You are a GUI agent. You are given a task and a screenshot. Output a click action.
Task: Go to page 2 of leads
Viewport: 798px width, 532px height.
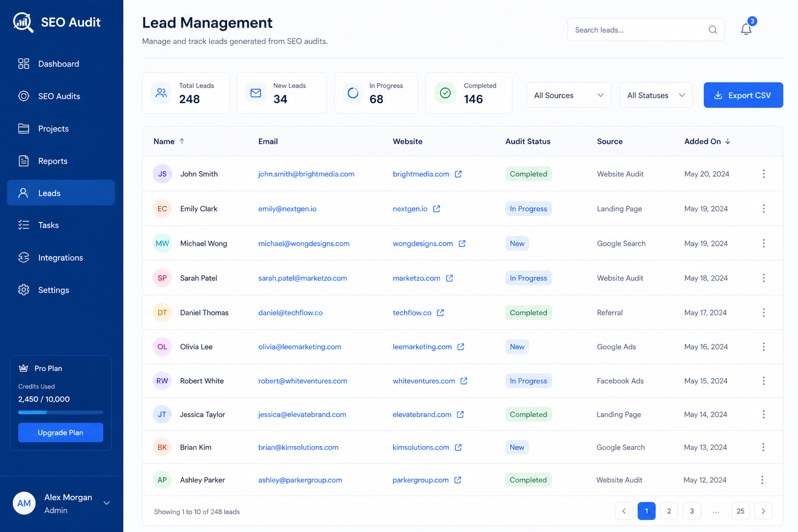pos(669,511)
